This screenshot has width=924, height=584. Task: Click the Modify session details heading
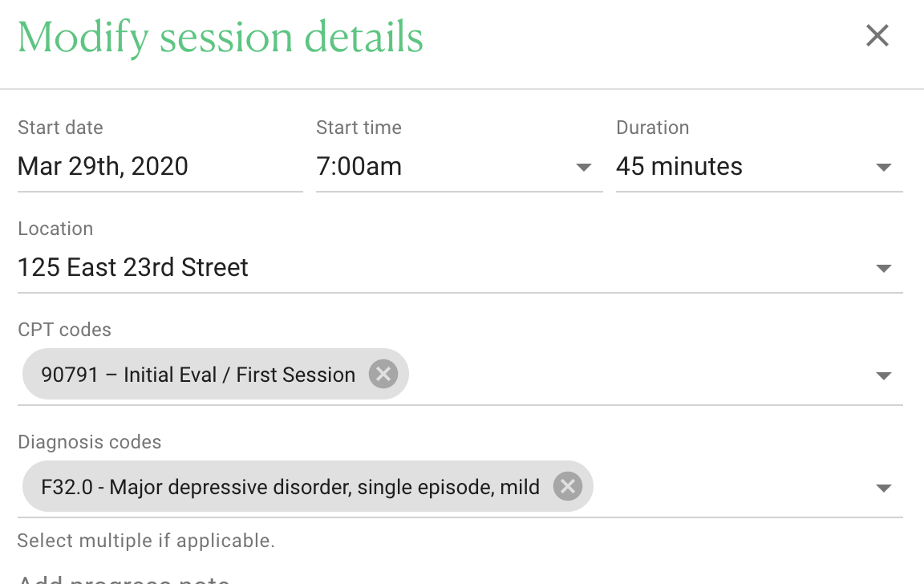221,37
